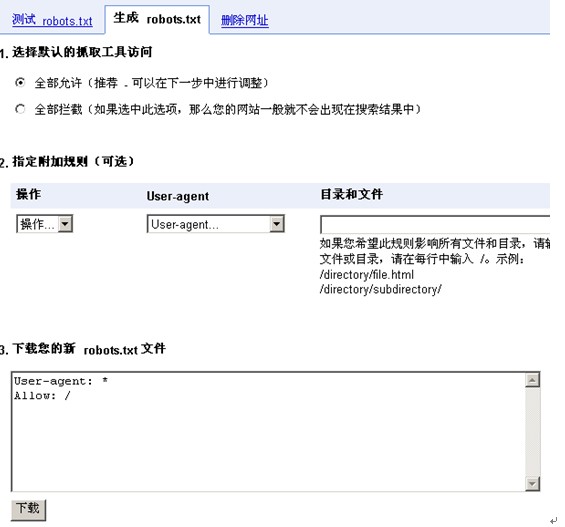Screen dimensions: 565x527
Task: Click inside the generated robots.txt textarea
Action: [268, 432]
